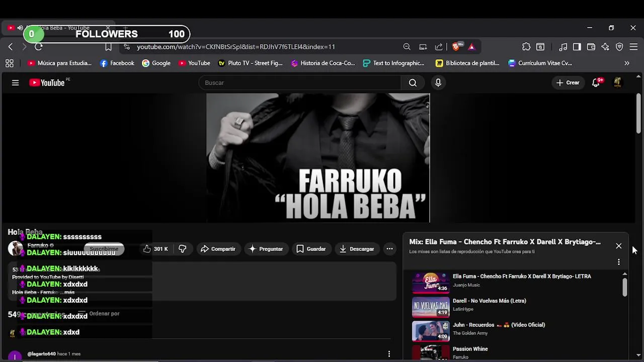Open Leo AI sparkle icon
The image size is (644, 362).
(605, 47)
